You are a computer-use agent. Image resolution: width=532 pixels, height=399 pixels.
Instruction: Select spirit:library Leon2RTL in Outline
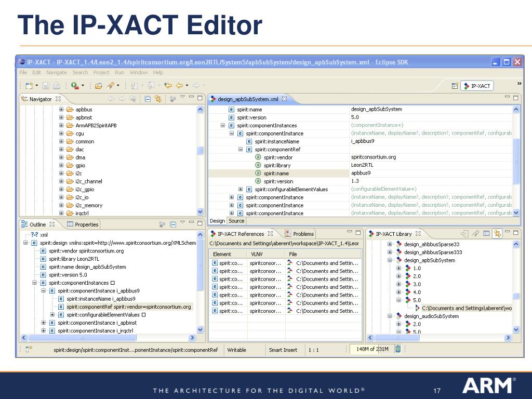click(x=74, y=259)
